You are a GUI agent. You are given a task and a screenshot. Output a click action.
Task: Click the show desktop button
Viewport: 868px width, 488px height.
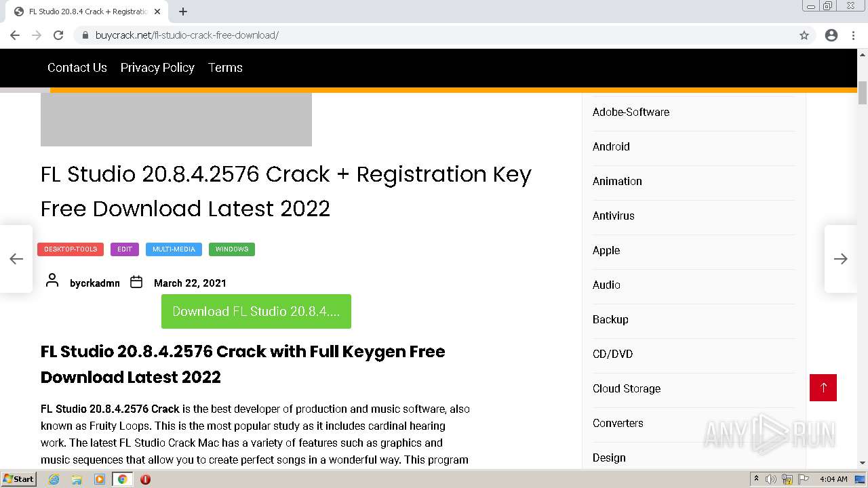861,479
